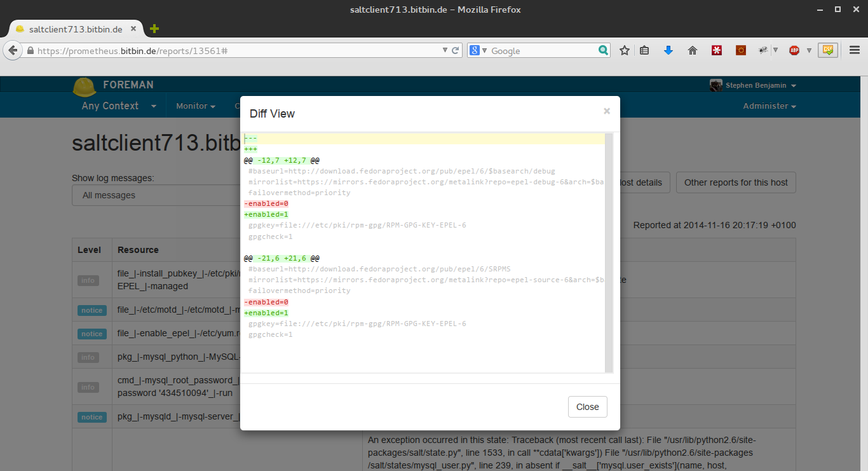
Task: Click the browser back arrow
Action: click(13, 50)
